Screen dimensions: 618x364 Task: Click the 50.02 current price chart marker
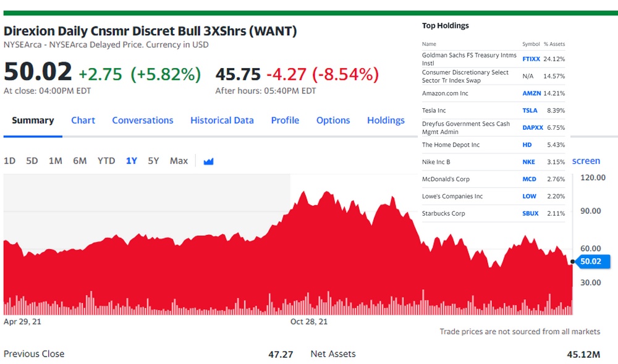593,261
